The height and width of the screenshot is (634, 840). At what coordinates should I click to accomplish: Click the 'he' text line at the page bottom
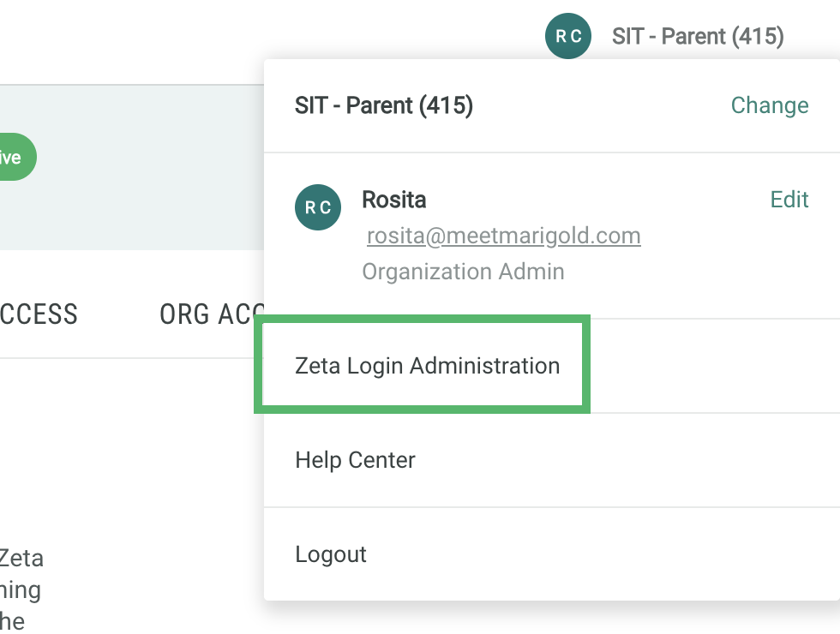click(13, 620)
